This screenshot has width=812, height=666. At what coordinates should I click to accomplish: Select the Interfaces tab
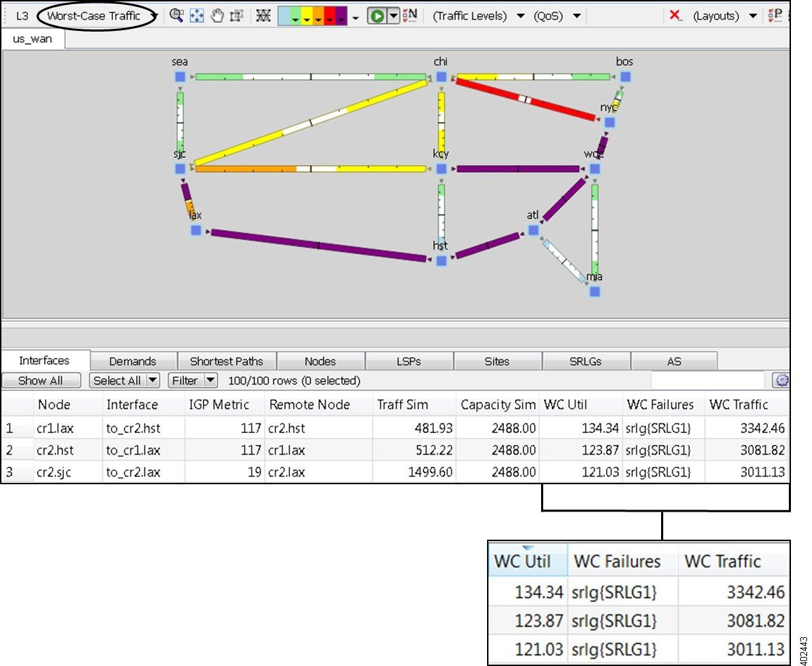coord(44,361)
